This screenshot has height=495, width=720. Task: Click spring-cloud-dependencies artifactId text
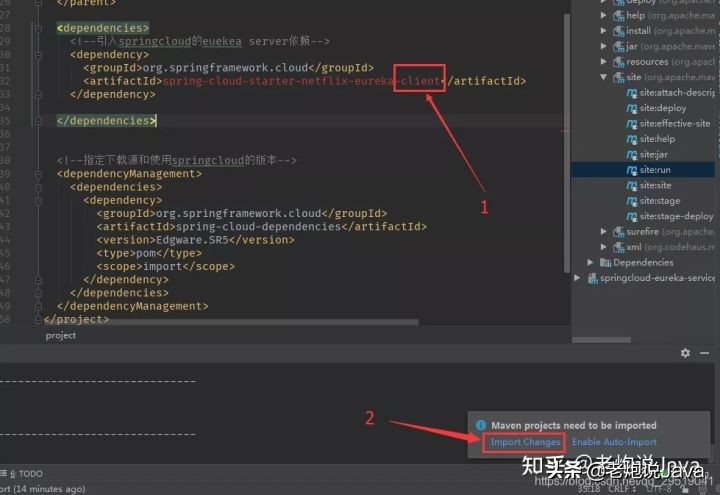click(x=259, y=226)
